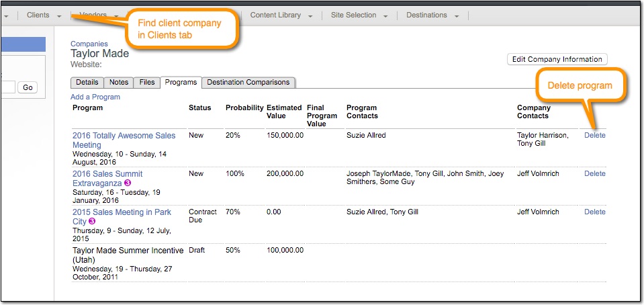Open the Companies breadcrumb link

click(89, 44)
